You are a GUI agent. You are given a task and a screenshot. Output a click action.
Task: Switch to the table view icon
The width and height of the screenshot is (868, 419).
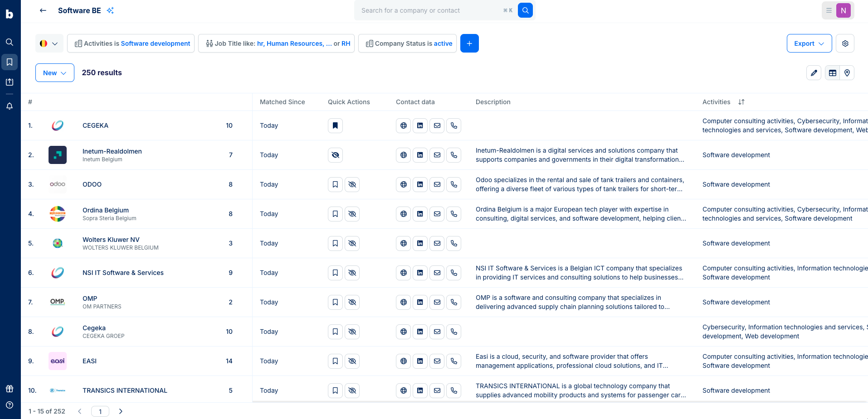[833, 73]
